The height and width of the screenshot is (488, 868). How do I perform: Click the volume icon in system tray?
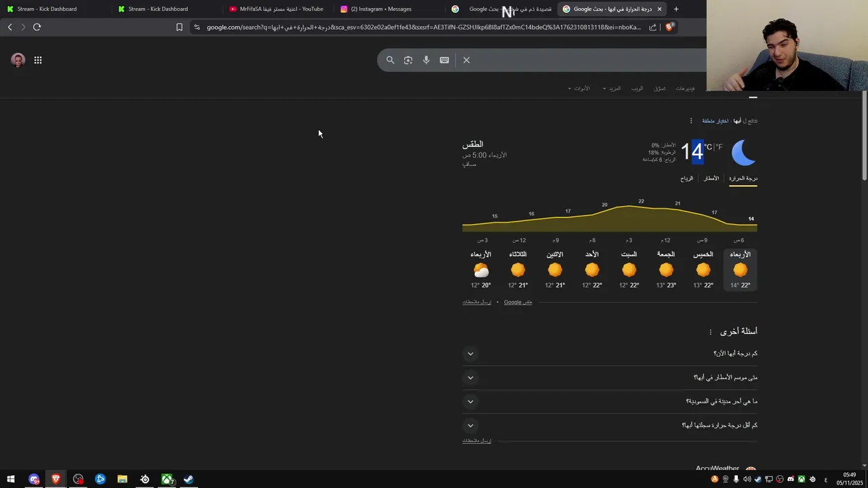pos(747,479)
